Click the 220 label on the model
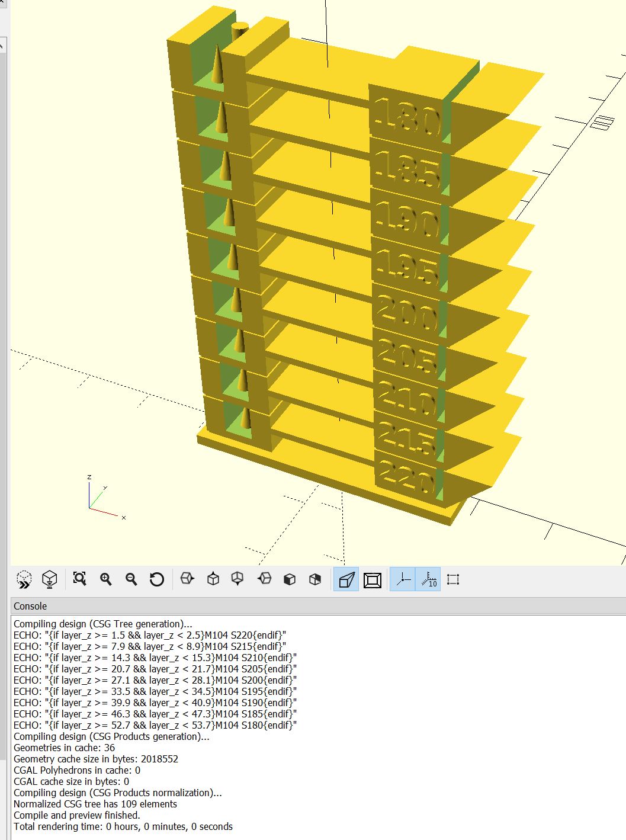The height and width of the screenshot is (840, 626). (407, 477)
